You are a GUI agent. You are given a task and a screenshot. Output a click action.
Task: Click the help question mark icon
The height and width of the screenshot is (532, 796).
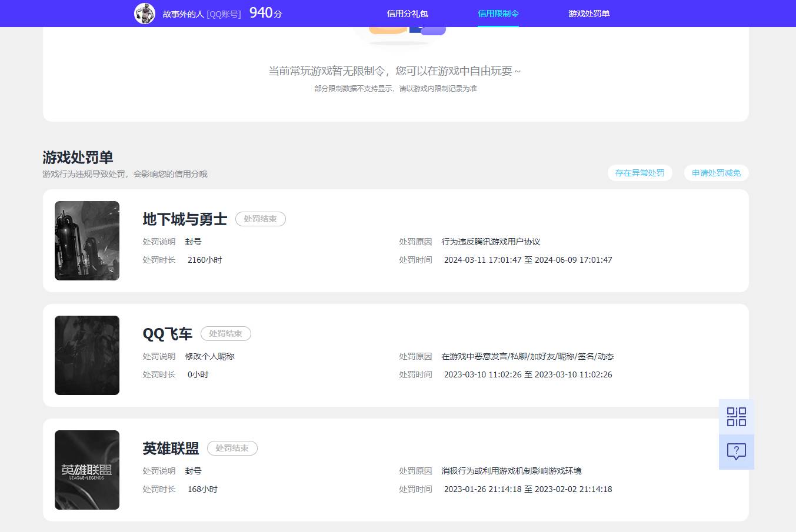point(736,451)
